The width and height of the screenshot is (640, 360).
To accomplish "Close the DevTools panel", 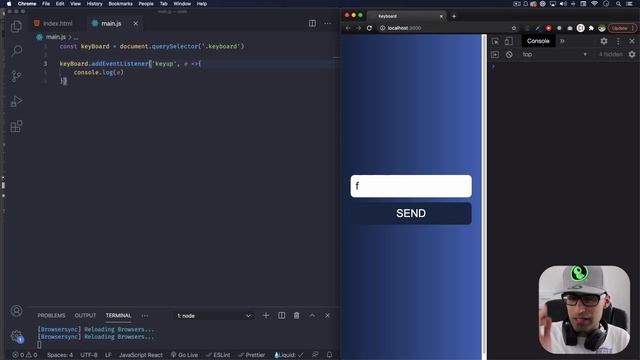I will pyautogui.click(x=632, y=41).
